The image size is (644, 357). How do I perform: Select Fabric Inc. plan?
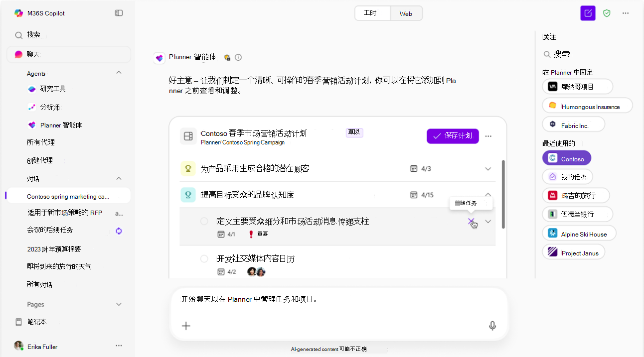pos(574,124)
